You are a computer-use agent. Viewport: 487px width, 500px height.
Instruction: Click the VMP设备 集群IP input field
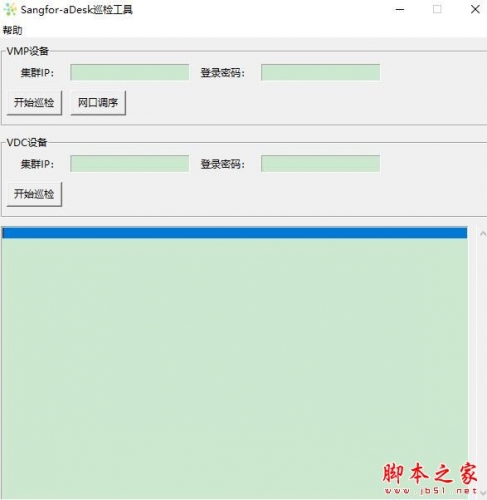click(130, 72)
